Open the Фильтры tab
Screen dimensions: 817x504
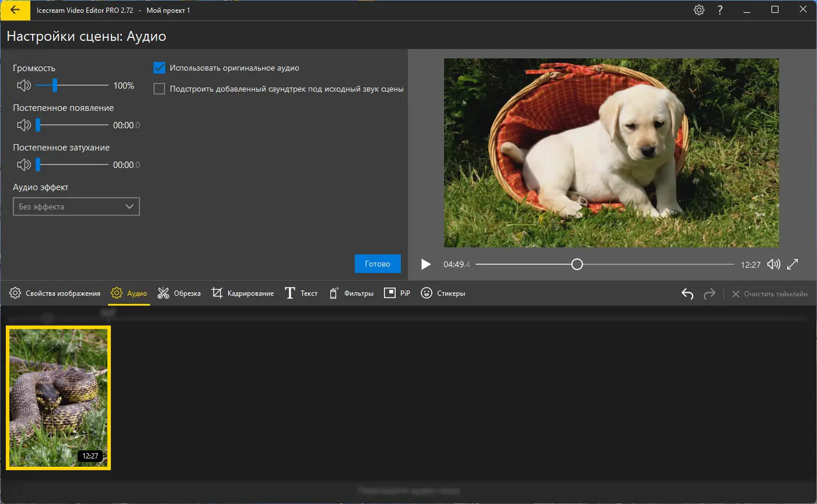(x=351, y=293)
